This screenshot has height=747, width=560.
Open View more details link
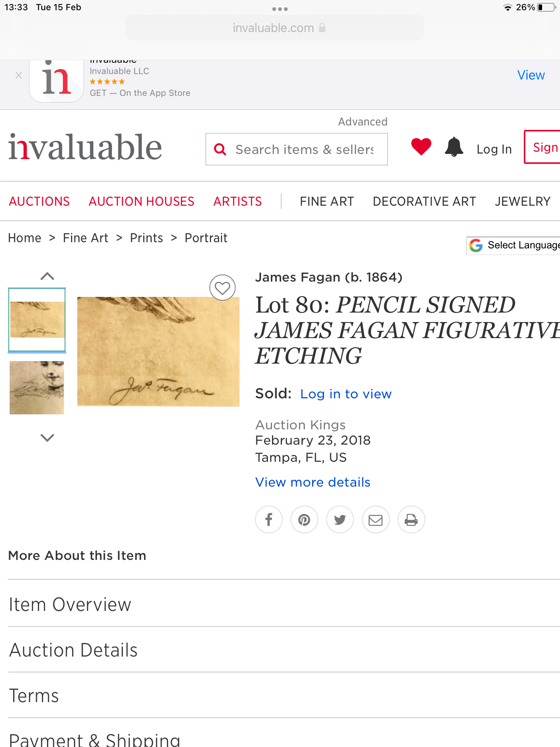[312, 482]
